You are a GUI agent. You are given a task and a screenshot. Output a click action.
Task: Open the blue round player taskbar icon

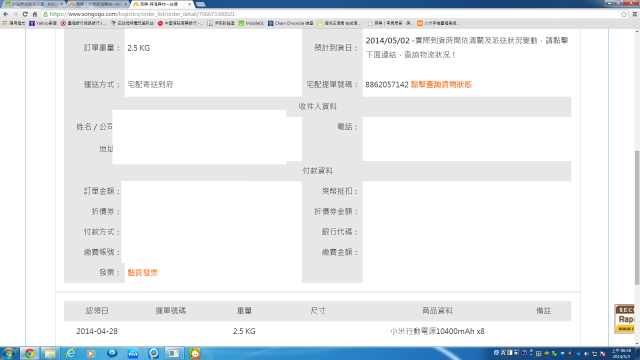pyautogui.click(x=112, y=353)
